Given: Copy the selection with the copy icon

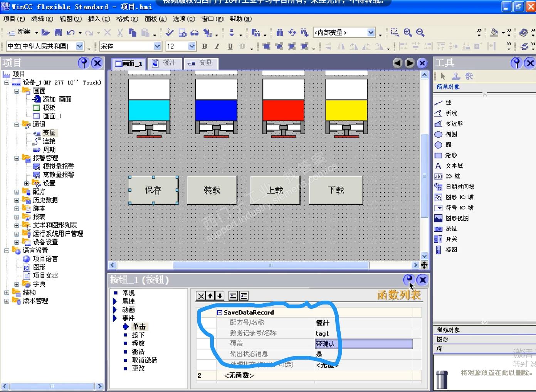Looking at the screenshot, I should pos(133,33).
